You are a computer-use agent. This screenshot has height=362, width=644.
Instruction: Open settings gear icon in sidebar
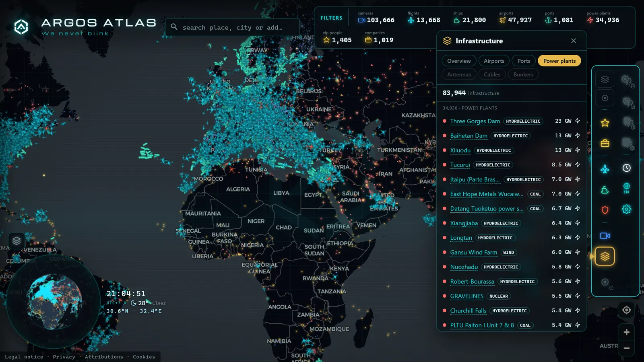click(626, 209)
